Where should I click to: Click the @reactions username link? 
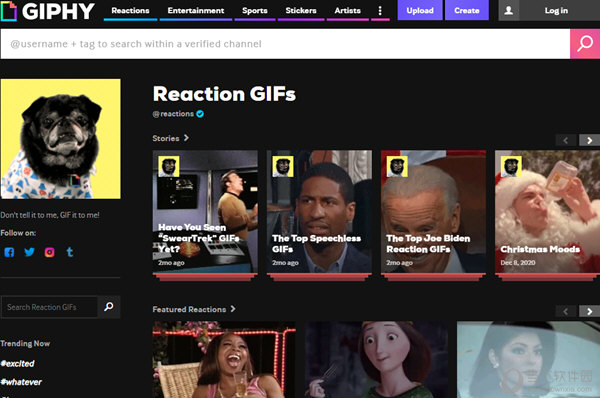[173, 114]
